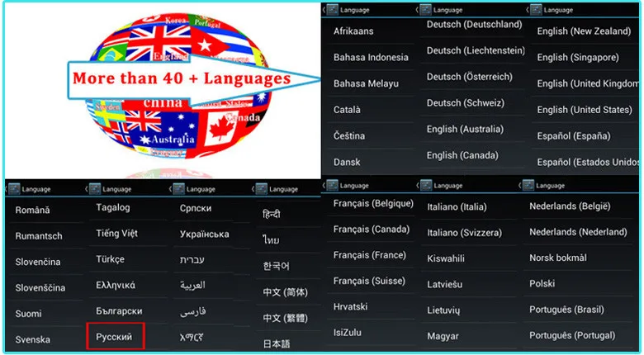644x355 pixels.
Task: Choose Bahasa Indonesia
Action: pyautogui.click(x=372, y=57)
